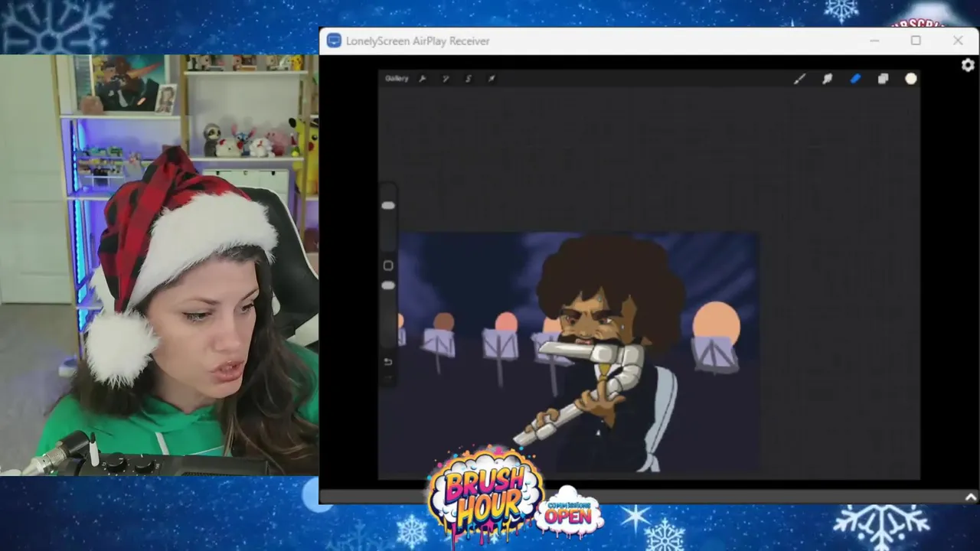
Task: Select the blue Eraser tool
Action: (x=855, y=79)
